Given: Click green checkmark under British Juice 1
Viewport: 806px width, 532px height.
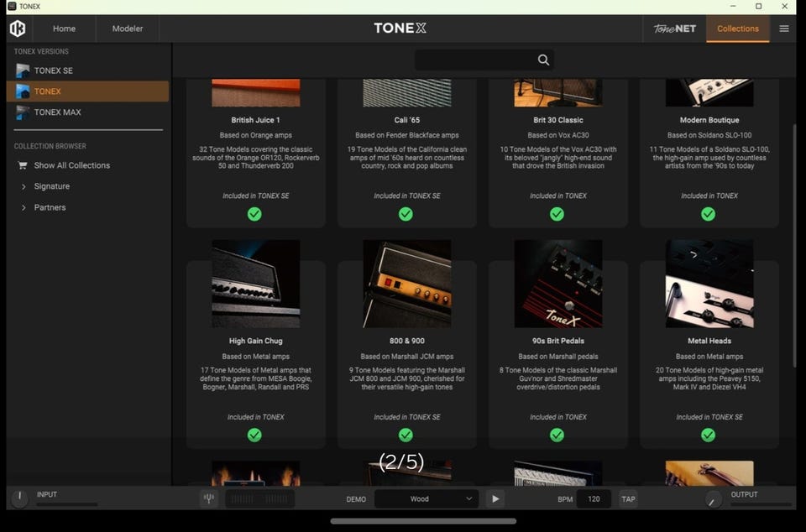Looking at the screenshot, I should (x=254, y=214).
